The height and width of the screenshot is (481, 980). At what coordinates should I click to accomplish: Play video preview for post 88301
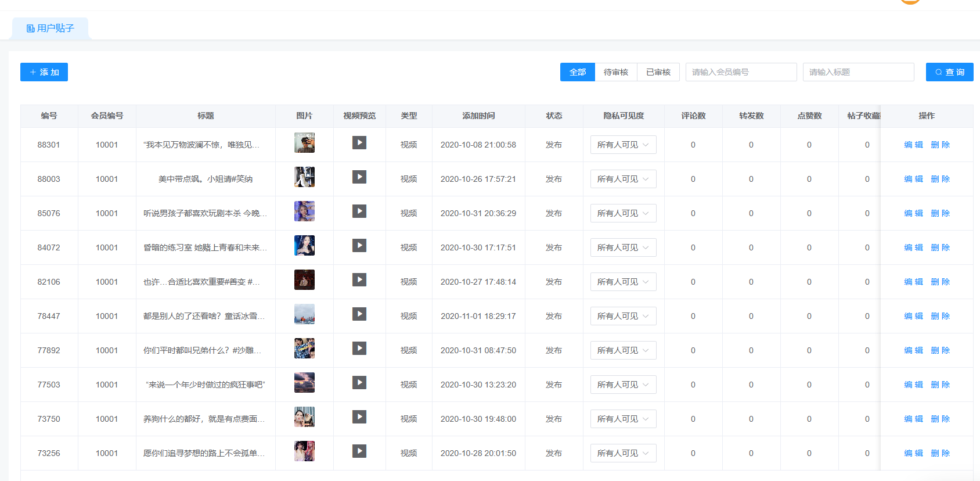[x=359, y=143]
